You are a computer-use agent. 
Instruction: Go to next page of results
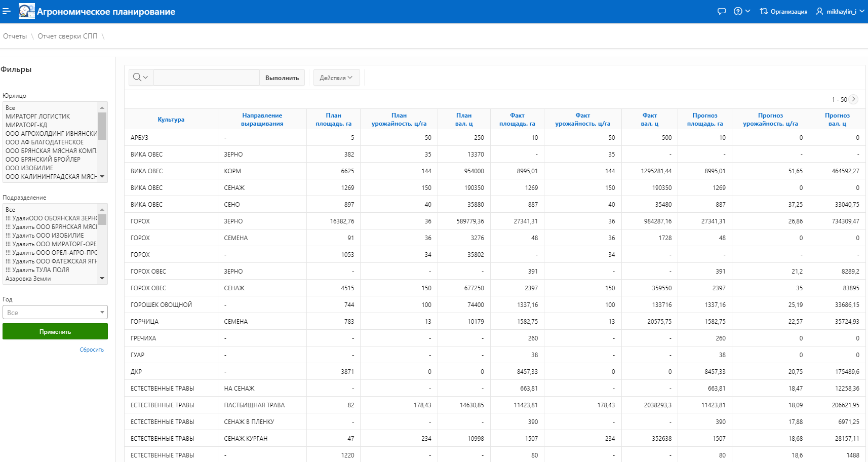coord(854,99)
